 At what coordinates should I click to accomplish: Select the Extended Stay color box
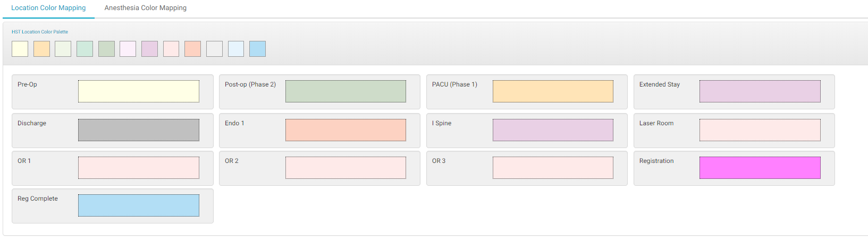pos(760,91)
